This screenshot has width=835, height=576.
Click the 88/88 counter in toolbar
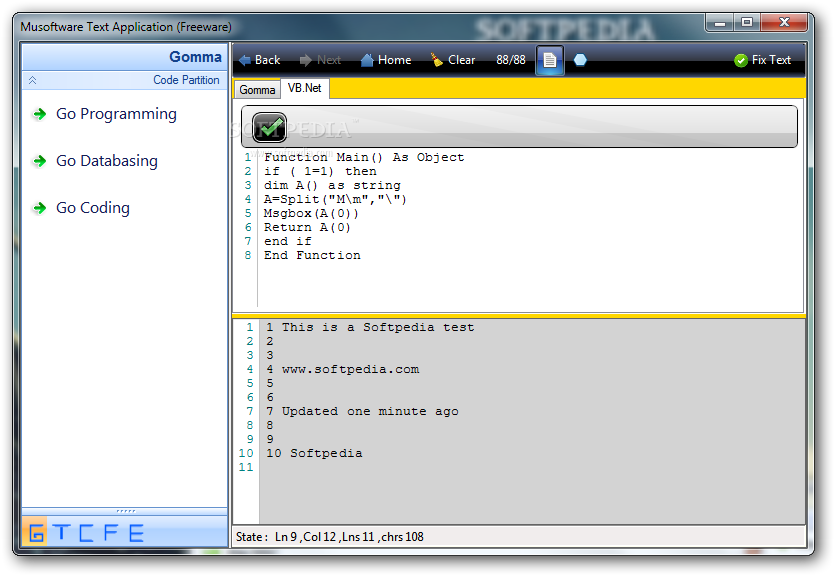tap(511, 60)
